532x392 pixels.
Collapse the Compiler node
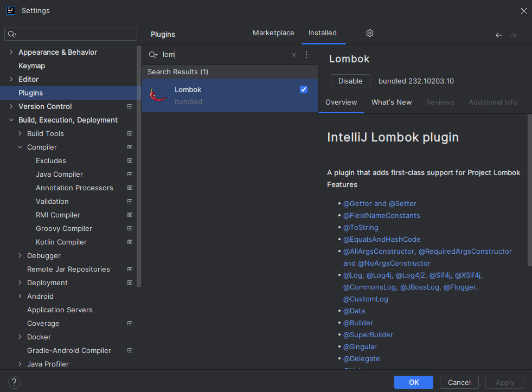(x=20, y=147)
